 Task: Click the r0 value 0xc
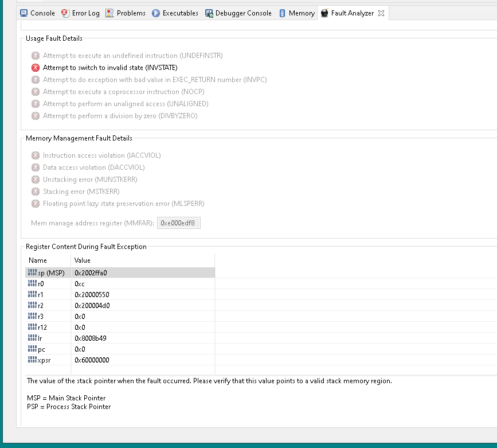(x=80, y=283)
